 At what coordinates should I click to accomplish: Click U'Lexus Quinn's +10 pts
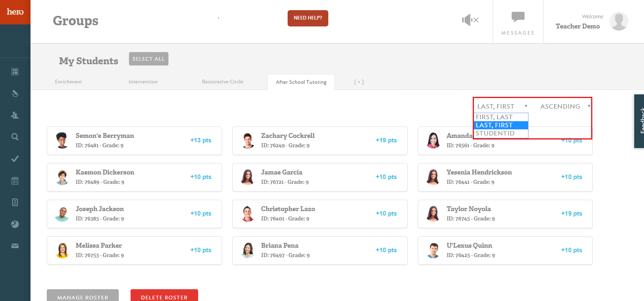572,250
